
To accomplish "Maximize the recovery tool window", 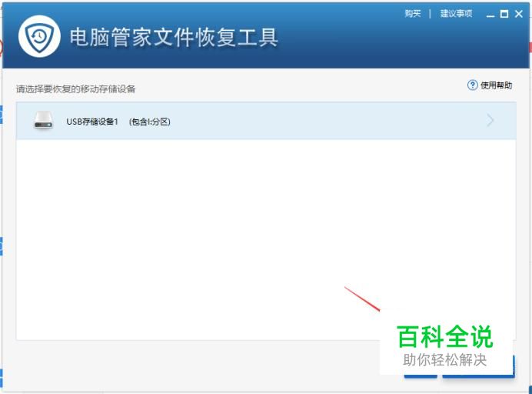I will [504, 14].
